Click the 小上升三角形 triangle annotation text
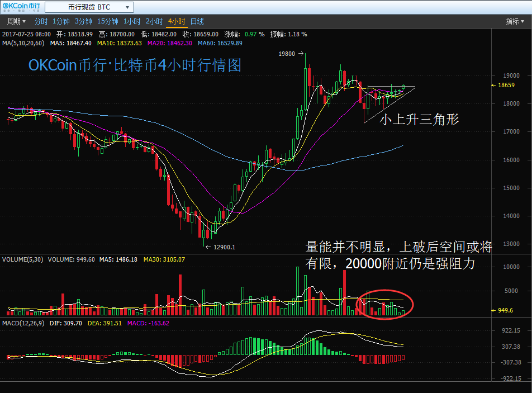 [419, 119]
